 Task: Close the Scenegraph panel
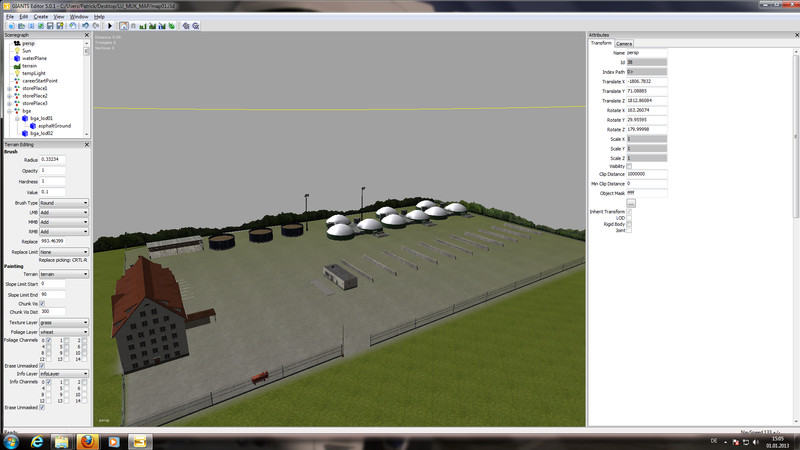tap(86, 35)
